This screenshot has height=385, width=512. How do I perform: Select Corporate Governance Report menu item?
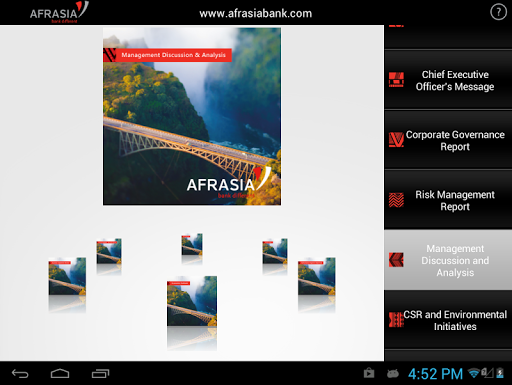tap(448, 140)
